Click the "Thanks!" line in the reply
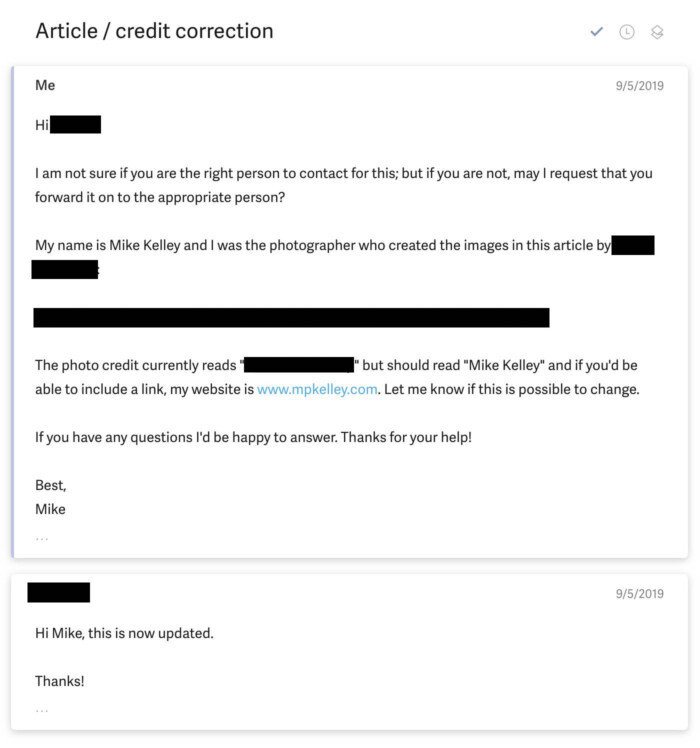Image resolution: width=700 pixels, height=748 pixels. 60,681
